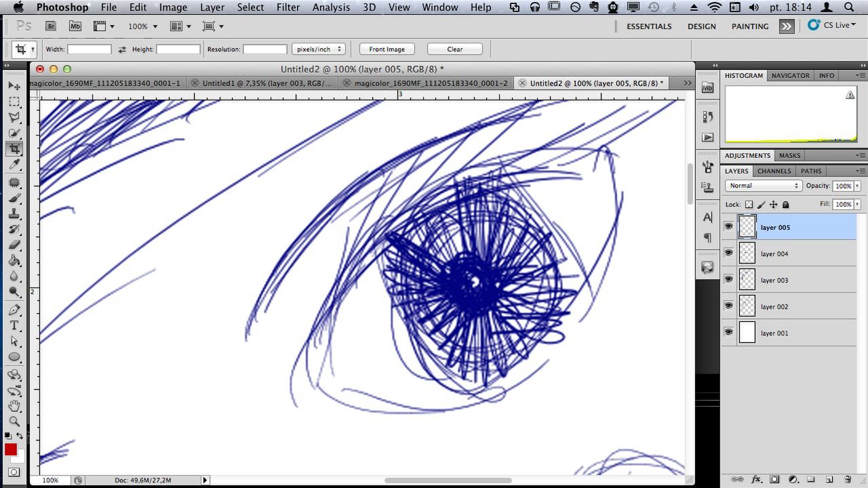Image resolution: width=868 pixels, height=488 pixels.
Task: Select the Brush tool
Action: tap(14, 199)
